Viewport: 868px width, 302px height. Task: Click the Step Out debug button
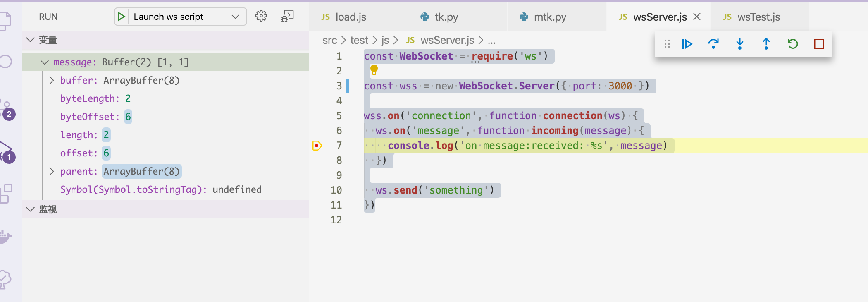766,44
